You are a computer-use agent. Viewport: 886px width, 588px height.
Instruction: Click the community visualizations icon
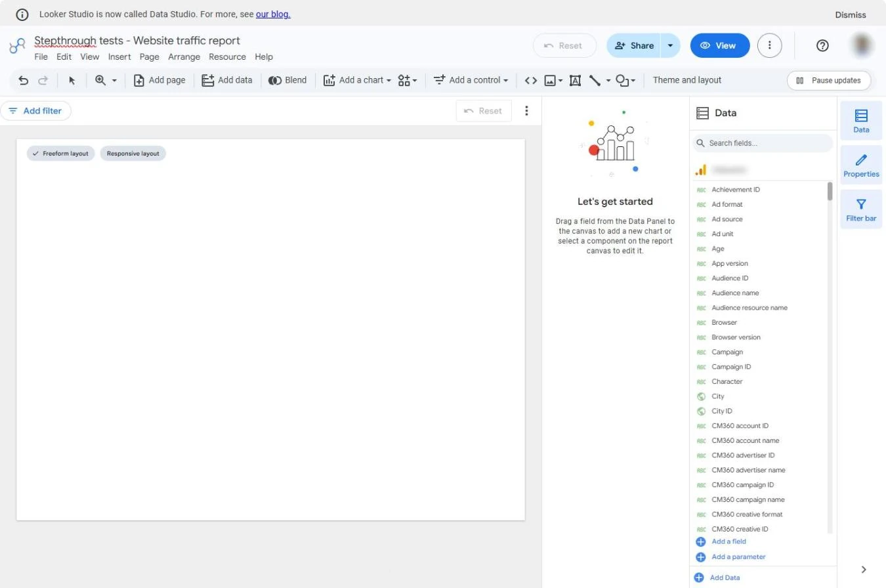point(404,80)
